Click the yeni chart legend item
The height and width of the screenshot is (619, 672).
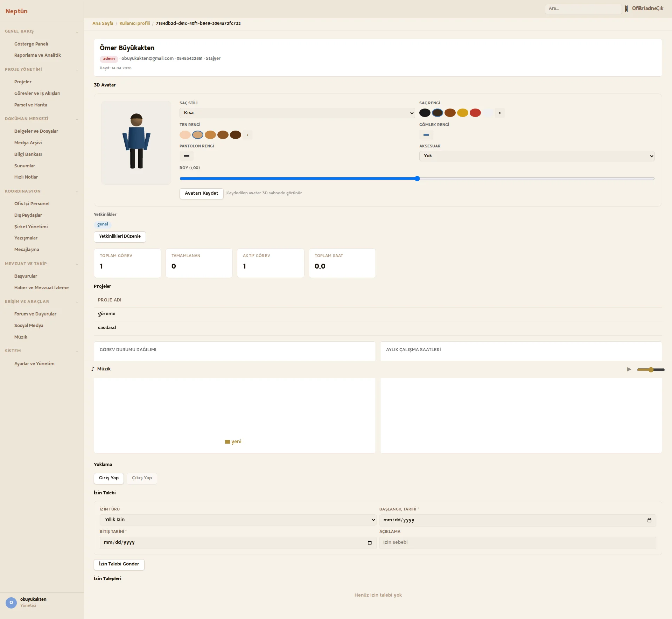233,442
